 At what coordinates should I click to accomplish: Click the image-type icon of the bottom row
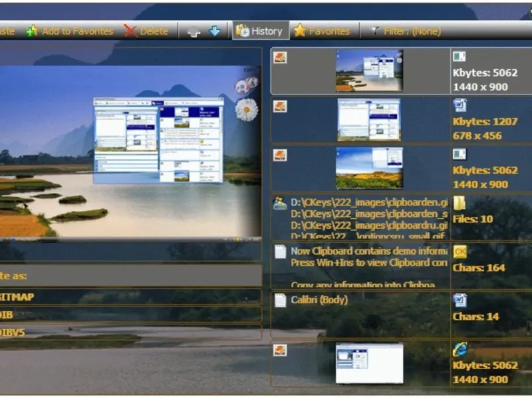coord(280,350)
